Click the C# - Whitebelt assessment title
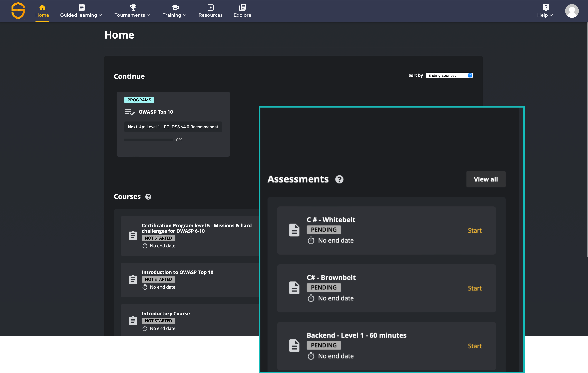588x373 pixels. click(331, 219)
